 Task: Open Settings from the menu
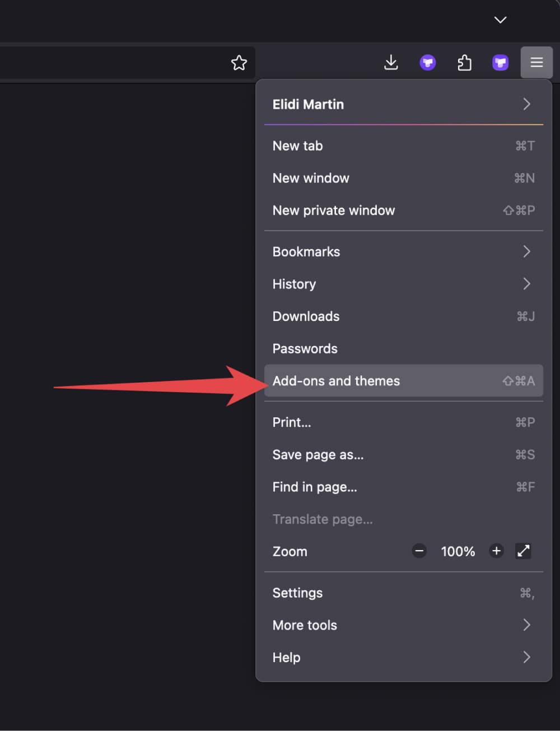tap(404, 593)
